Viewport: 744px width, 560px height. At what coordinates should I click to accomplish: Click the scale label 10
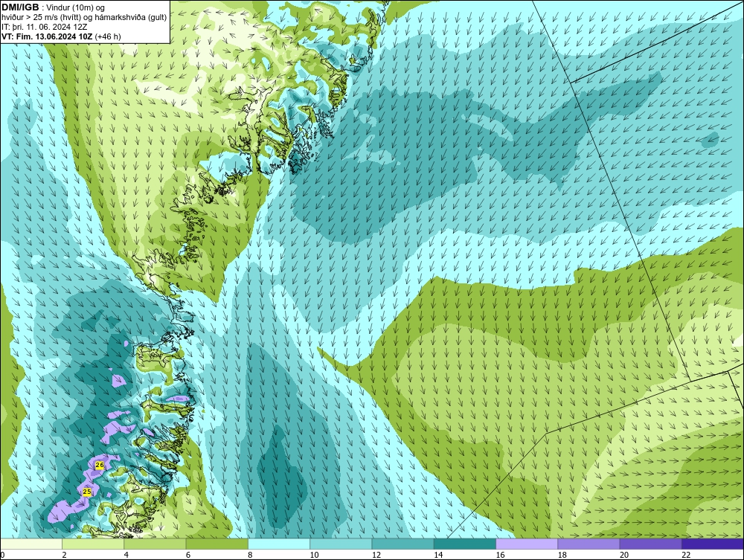click(x=314, y=555)
